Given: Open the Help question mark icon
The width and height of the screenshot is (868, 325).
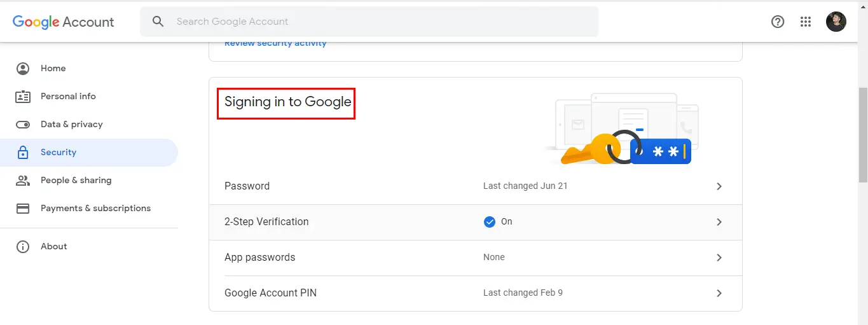Looking at the screenshot, I should point(777,22).
